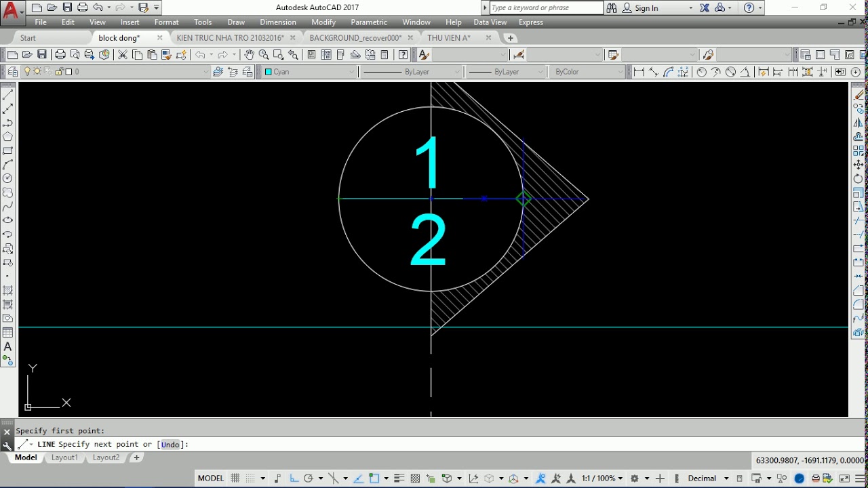The image size is (868, 488).
Task: Open the Layer Properties Manager icon
Action: 12,72
